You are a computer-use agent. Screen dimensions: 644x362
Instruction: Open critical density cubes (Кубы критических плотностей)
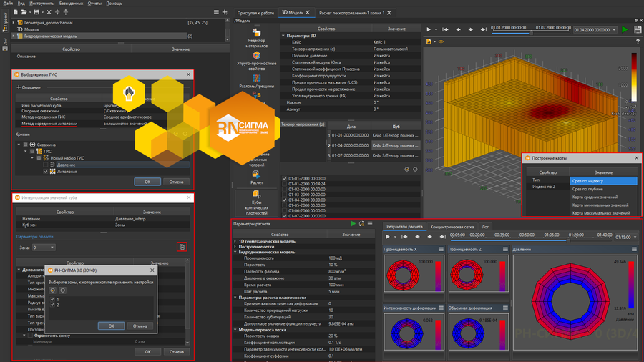[256, 202]
